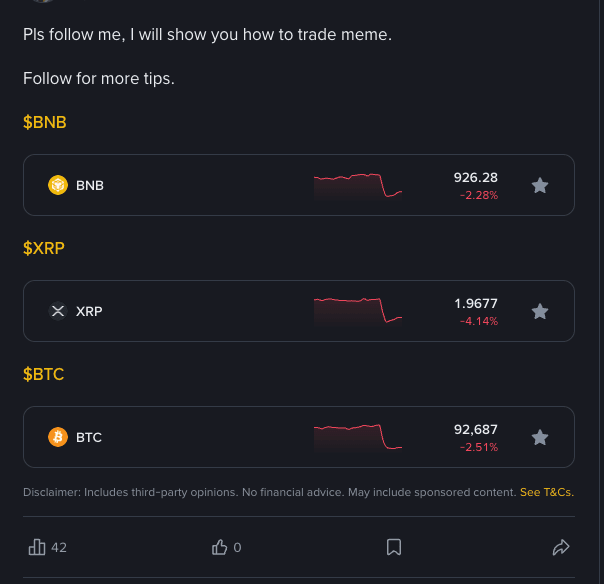604x584 pixels.
Task: Click the BTC price 92,687
Action: [x=475, y=430]
